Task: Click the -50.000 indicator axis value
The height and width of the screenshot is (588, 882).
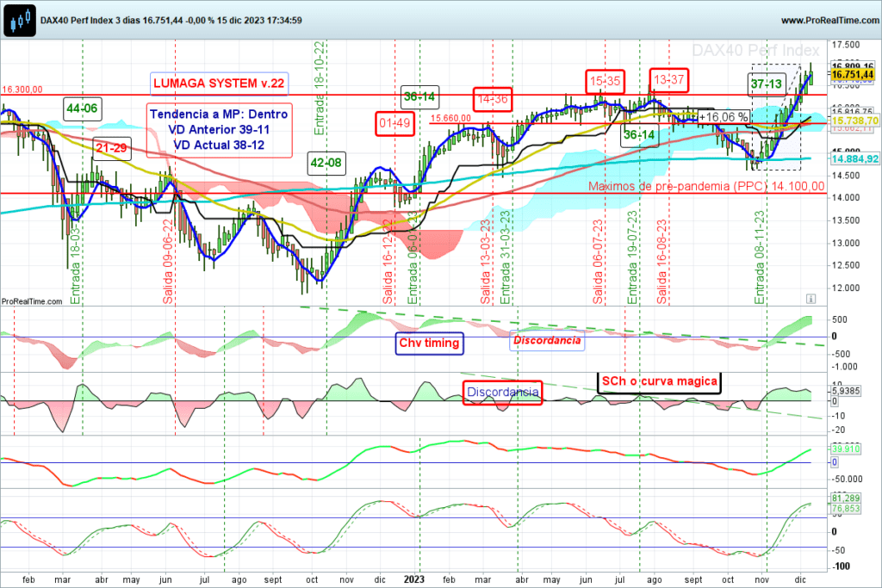Action: 848,479
